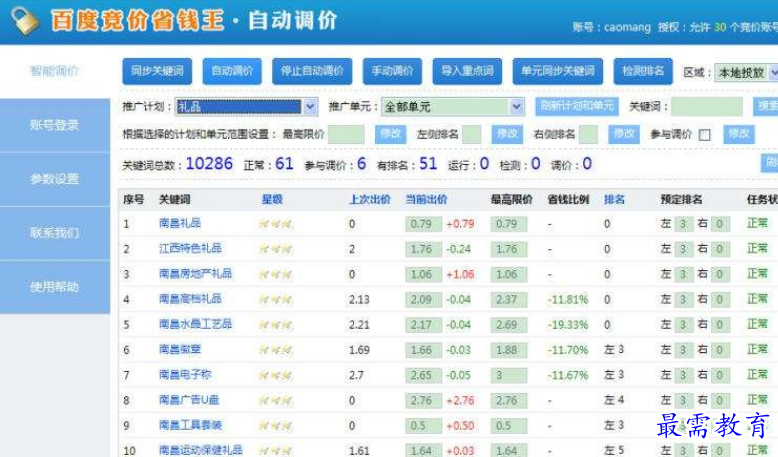
Task: Open 智能调价 sidebar tab
Action: (x=55, y=71)
